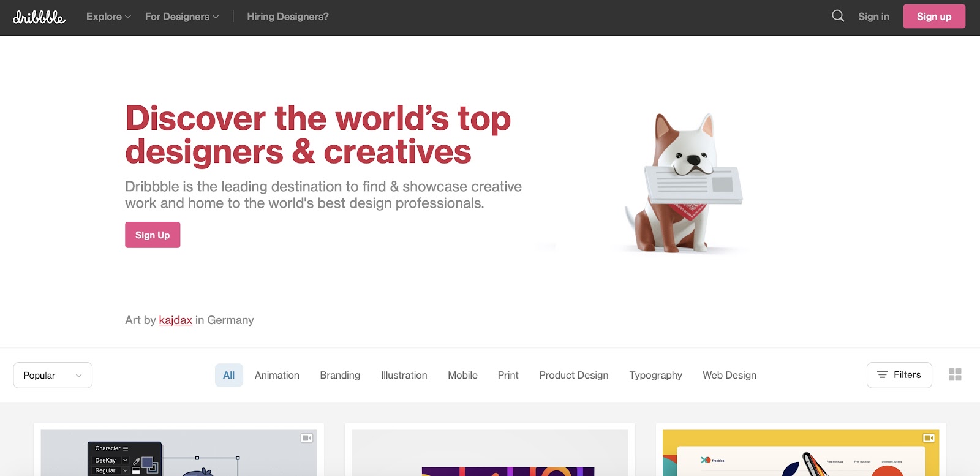Open the middle shot with purple artwork
Image resolution: width=980 pixels, height=476 pixels.
pyautogui.click(x=490, y=453)
